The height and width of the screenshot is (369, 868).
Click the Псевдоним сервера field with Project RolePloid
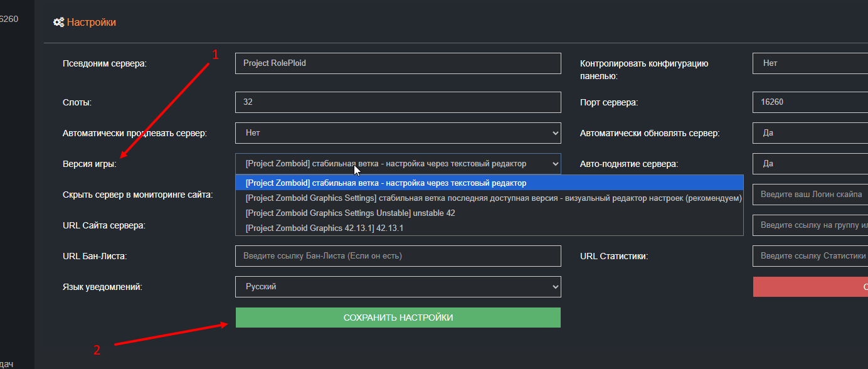point(398,63)
